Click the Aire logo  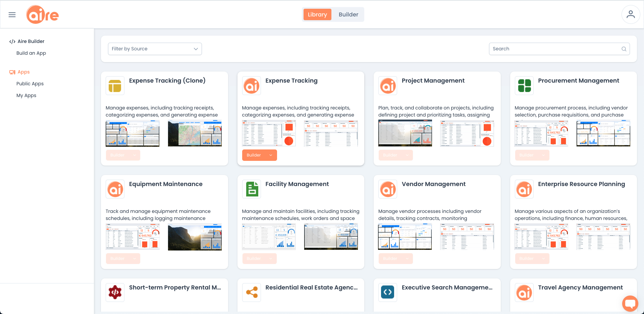click(42, 14)
